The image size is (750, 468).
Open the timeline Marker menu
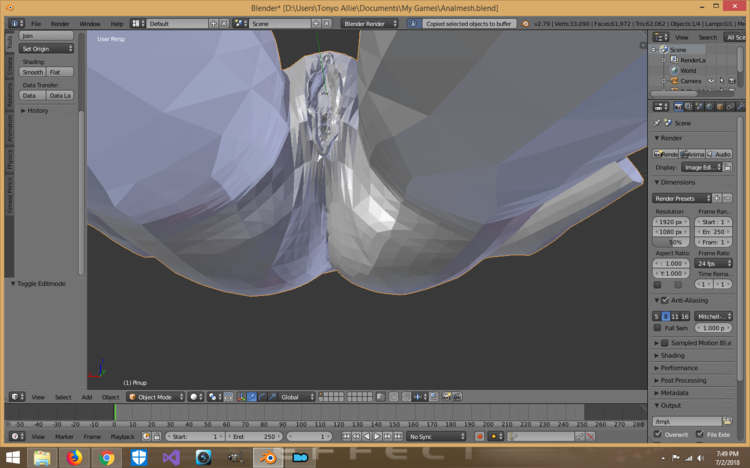point(64,436)
